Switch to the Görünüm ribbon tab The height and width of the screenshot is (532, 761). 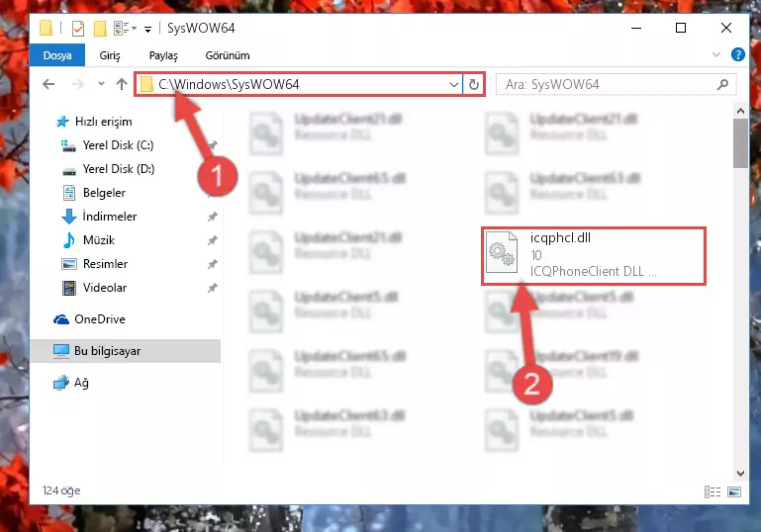click(228, 55)
